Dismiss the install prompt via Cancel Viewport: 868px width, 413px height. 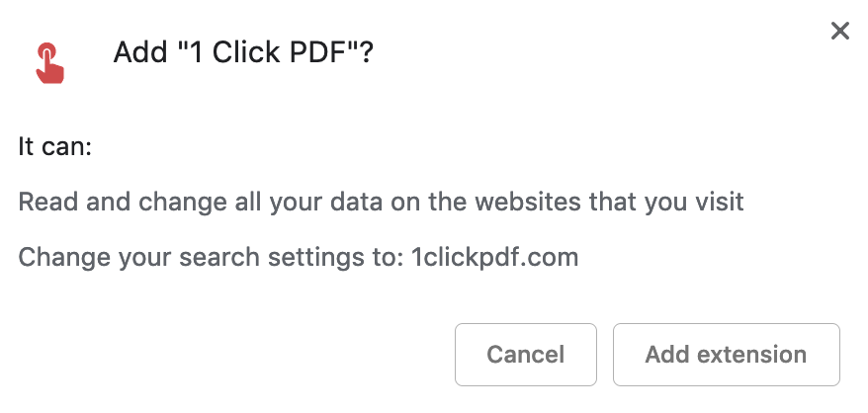click(x=525, y=355)
